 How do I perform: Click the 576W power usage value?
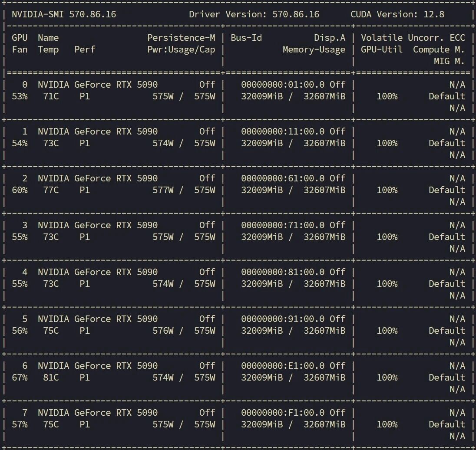coord(163,331)
